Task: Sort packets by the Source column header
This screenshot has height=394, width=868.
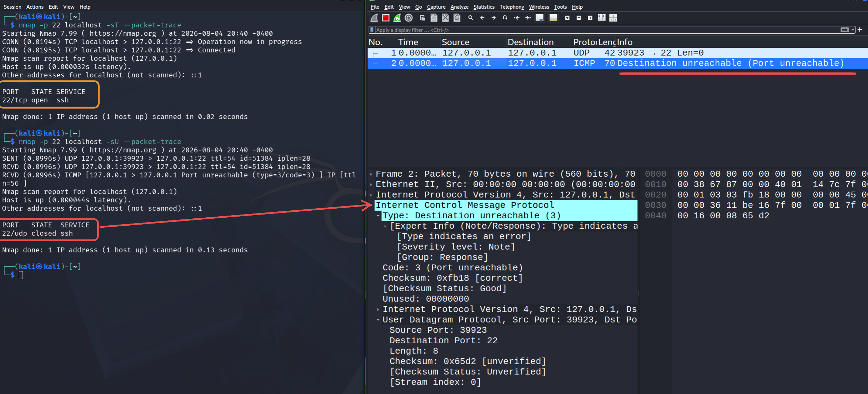Action: (x=473, y=42)
